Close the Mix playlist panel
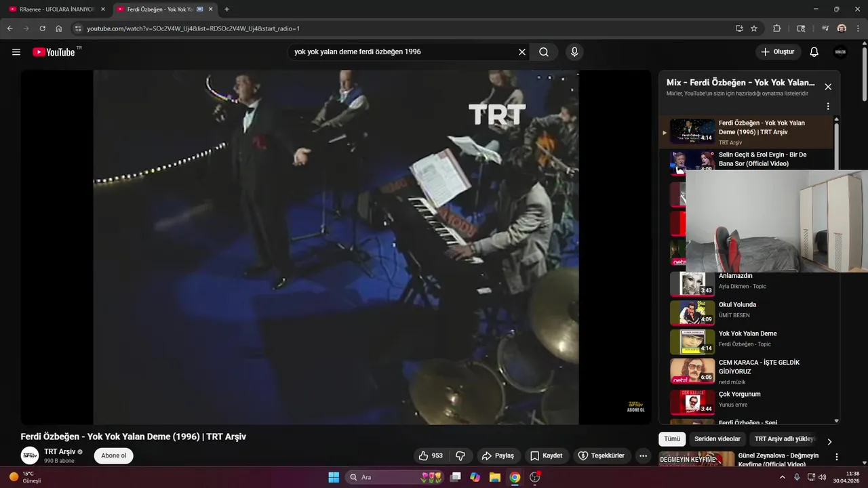 tap(828, 87)
